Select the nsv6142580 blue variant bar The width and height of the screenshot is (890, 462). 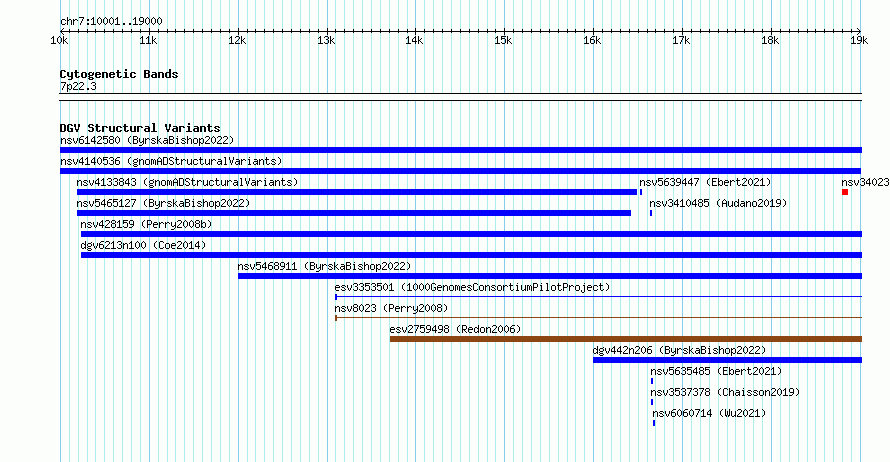point(461,150)
